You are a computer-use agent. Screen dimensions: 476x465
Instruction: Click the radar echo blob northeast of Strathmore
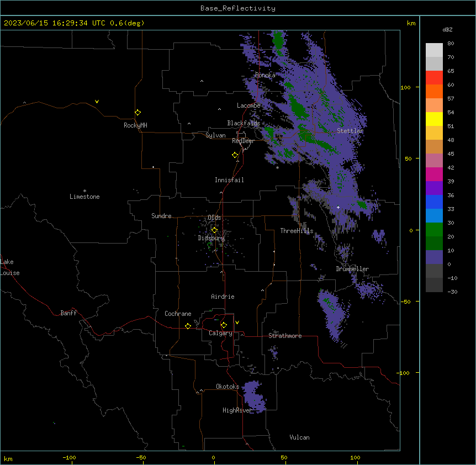click(332, 315)
